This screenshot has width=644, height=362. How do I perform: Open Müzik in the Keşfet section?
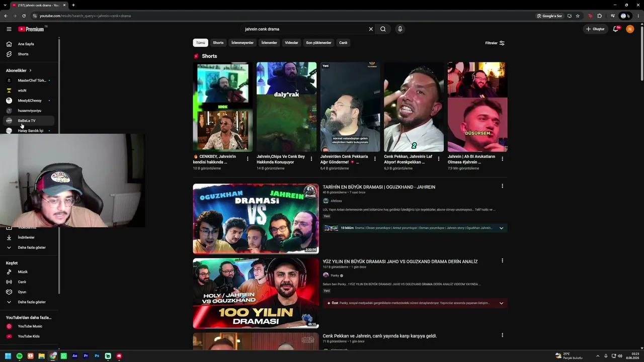pos(29,272)
